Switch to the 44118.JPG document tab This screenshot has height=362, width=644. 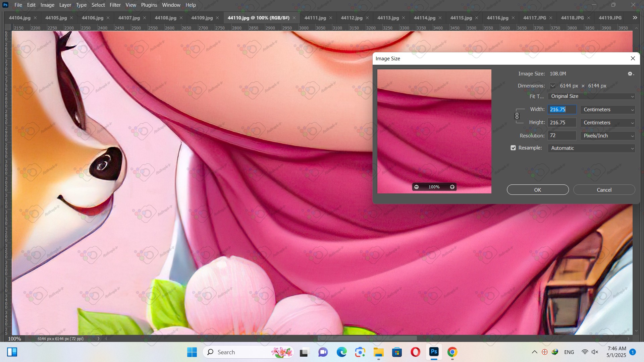[x=572, y=18]
